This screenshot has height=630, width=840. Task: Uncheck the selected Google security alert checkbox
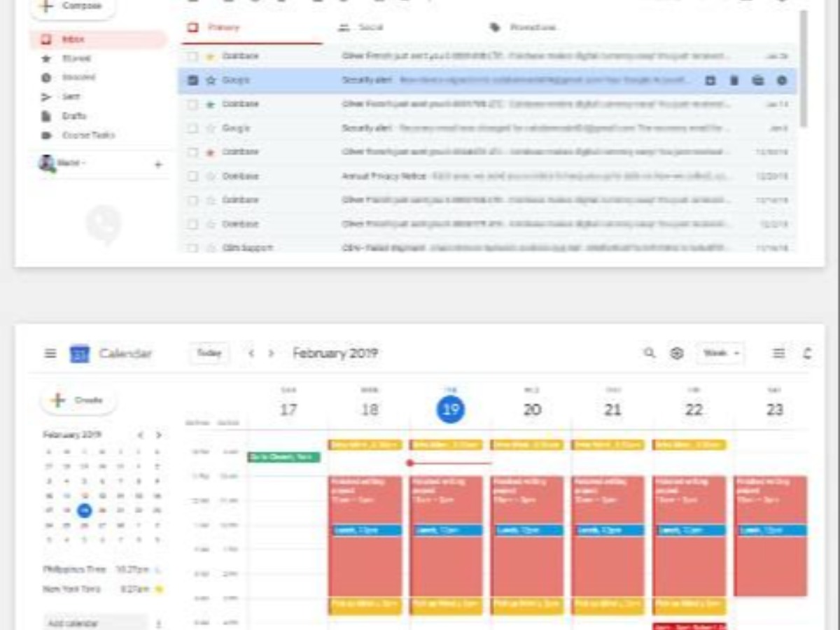pyautogui.click(x=193, y=80)
